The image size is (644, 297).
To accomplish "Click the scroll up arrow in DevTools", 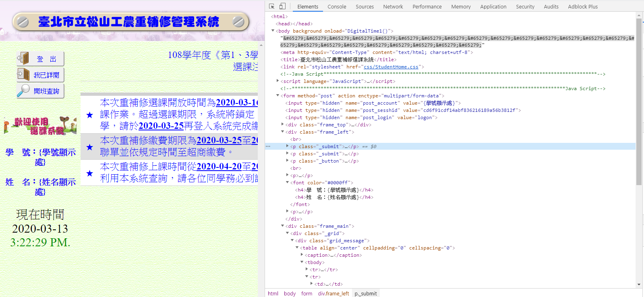I will 639,15.
